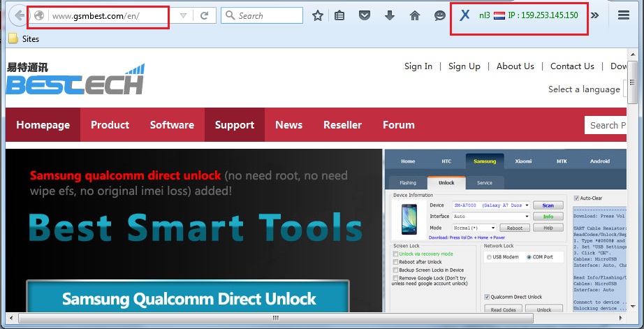
Task: Toggle Qualcomm Direct Unlock checkbox
Action: 487,297
